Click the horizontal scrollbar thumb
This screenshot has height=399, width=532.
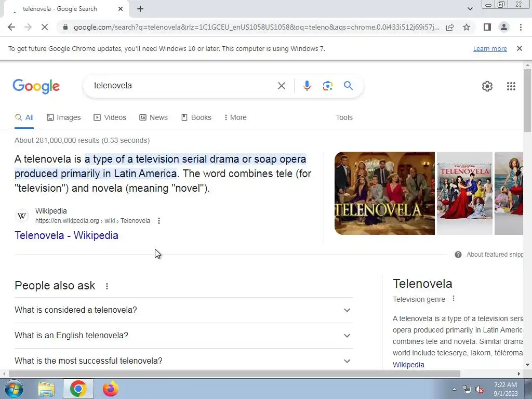[234, 374]
